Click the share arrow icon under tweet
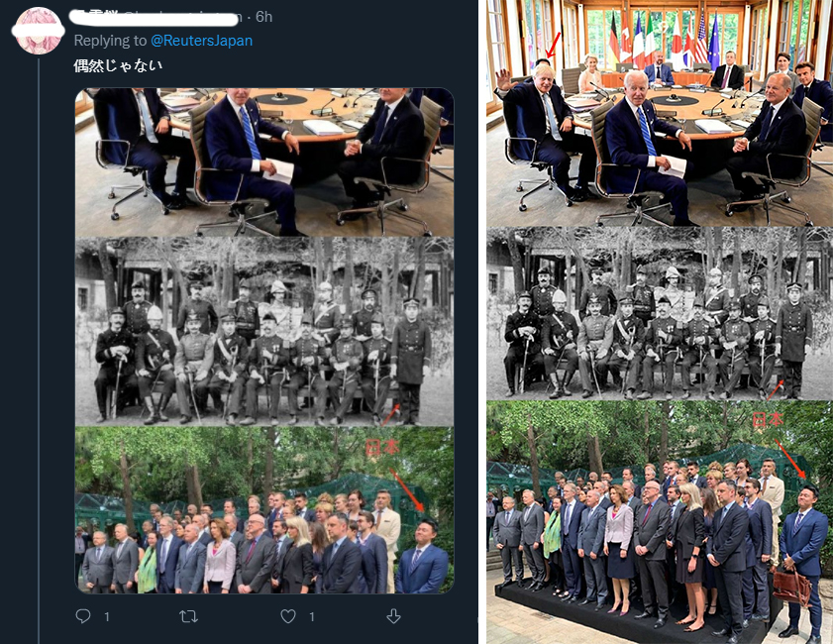Viewport: 833px width, 644px height. 393,616
